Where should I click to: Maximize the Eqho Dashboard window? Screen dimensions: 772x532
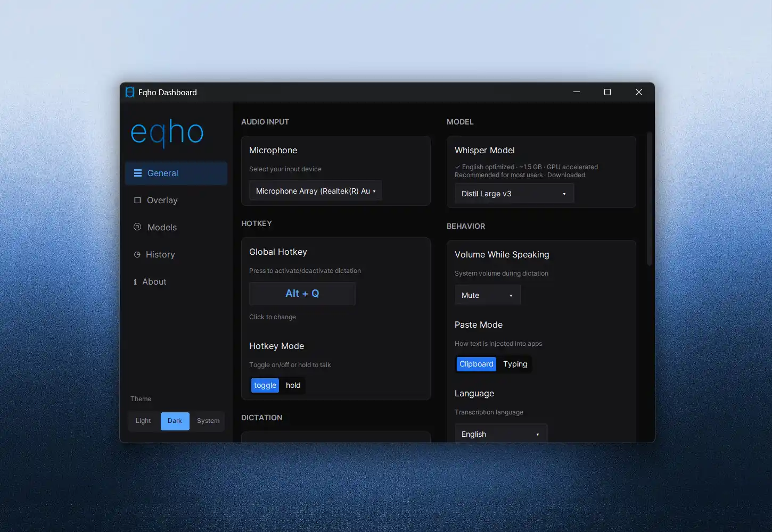point(607,92)
